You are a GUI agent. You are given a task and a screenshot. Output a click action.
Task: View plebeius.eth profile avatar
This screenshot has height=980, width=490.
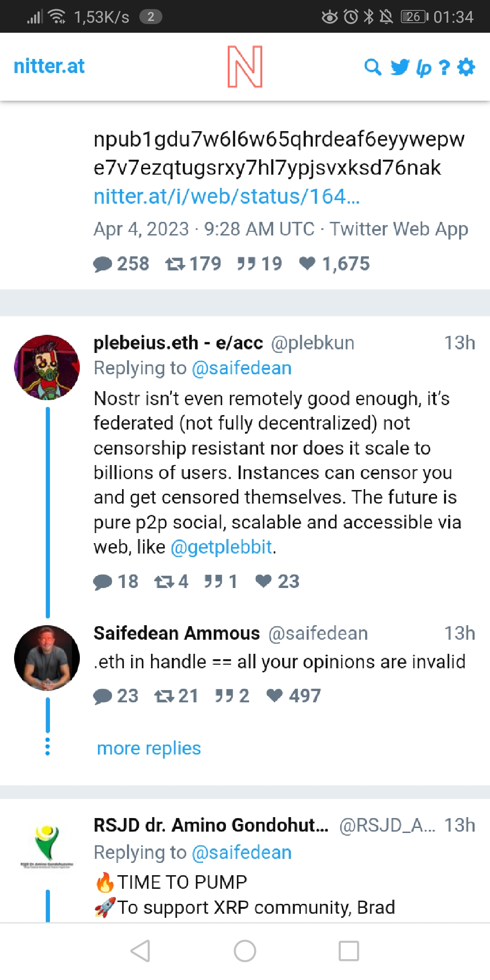click(47, 367)
